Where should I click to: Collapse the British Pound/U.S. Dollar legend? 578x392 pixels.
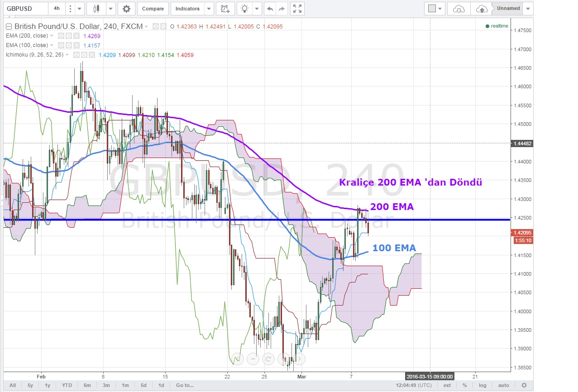(x=9, y=27)
